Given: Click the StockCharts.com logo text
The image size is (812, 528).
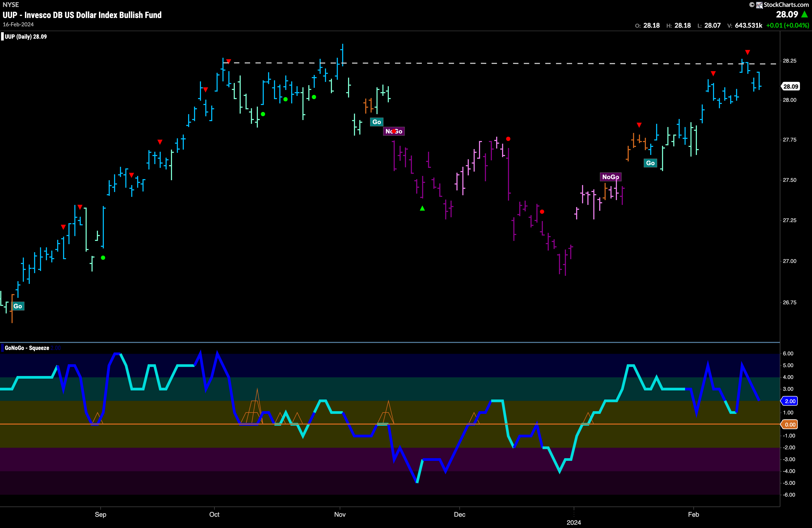Looking at the screenshot, I should (786, 5).
